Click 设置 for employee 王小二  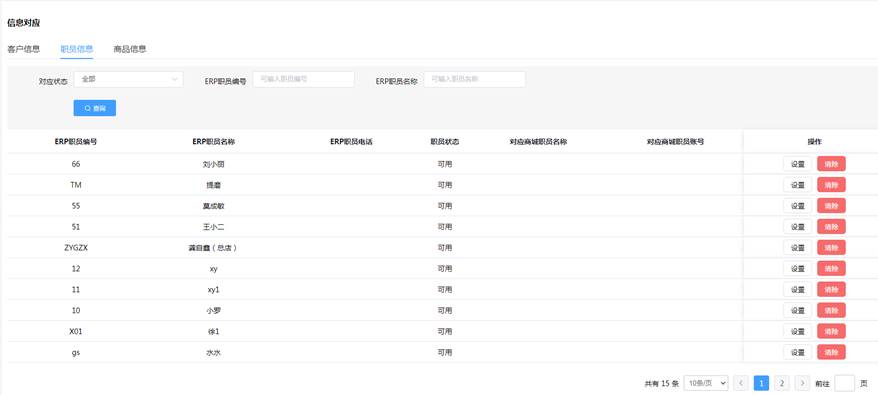[797, 227]
